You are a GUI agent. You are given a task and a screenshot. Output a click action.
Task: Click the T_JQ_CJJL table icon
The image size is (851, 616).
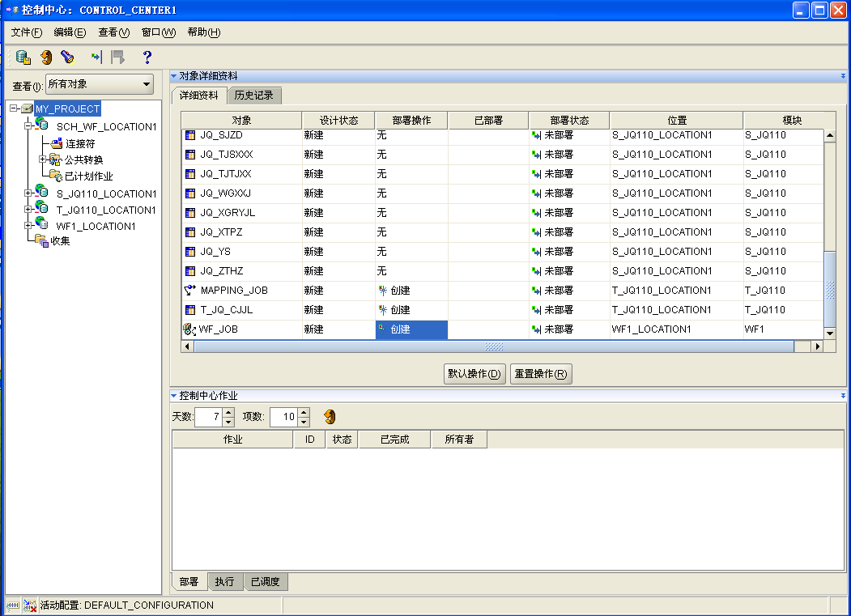coord(190,310)
